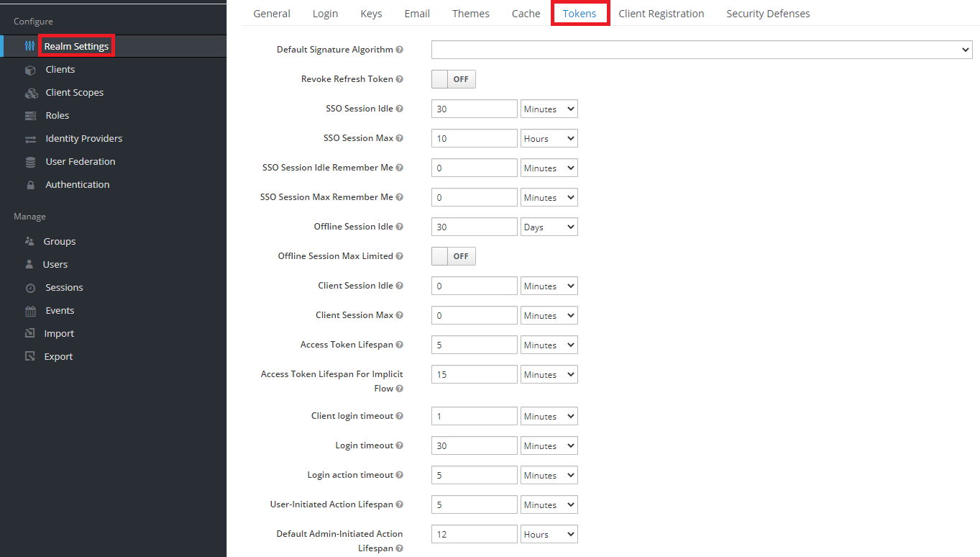Click the Client Session Max value field
Screen dimensions: 980x557
pos(475,315)
